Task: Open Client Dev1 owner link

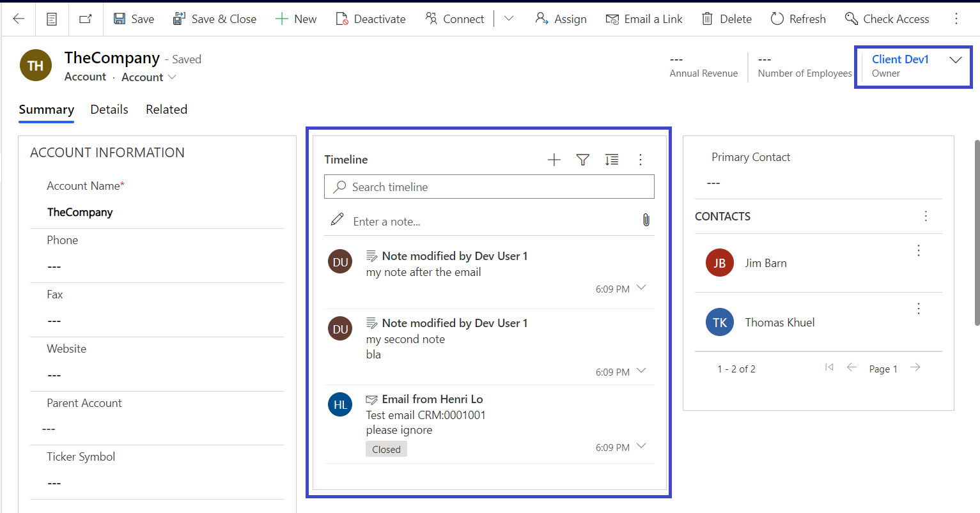Action: tap(900, 59)
